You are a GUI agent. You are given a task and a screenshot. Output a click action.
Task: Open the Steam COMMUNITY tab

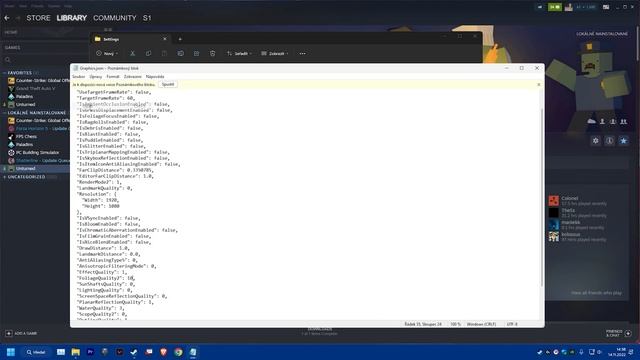tap(115, 18)
